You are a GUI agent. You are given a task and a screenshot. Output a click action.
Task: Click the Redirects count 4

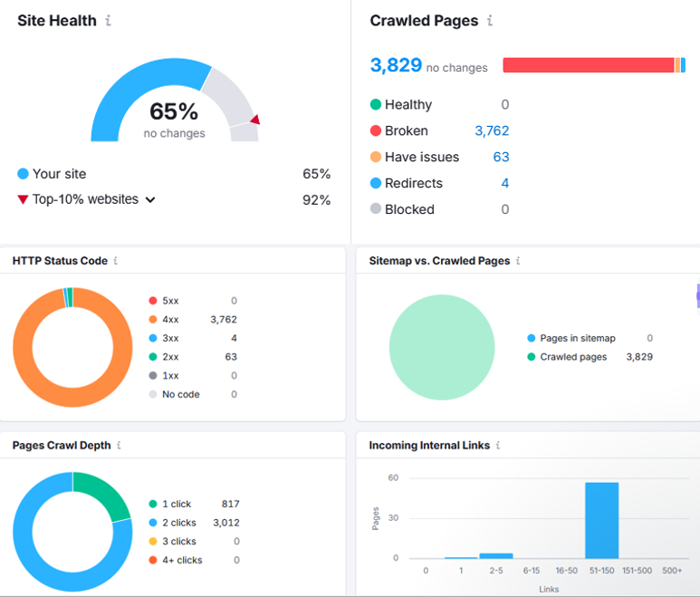click(504, 183)
